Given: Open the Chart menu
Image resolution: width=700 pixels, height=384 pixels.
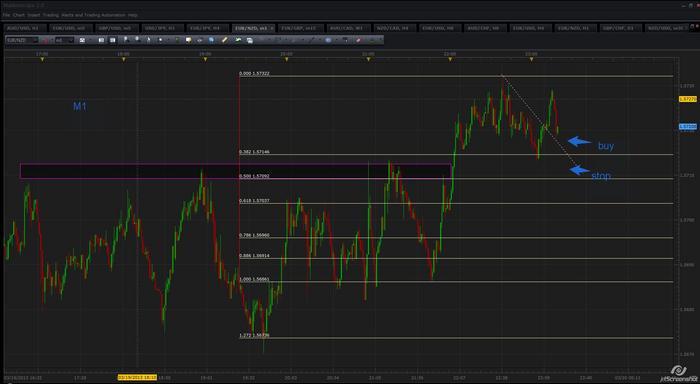Looking at the screenshot, I should (19, 15).
